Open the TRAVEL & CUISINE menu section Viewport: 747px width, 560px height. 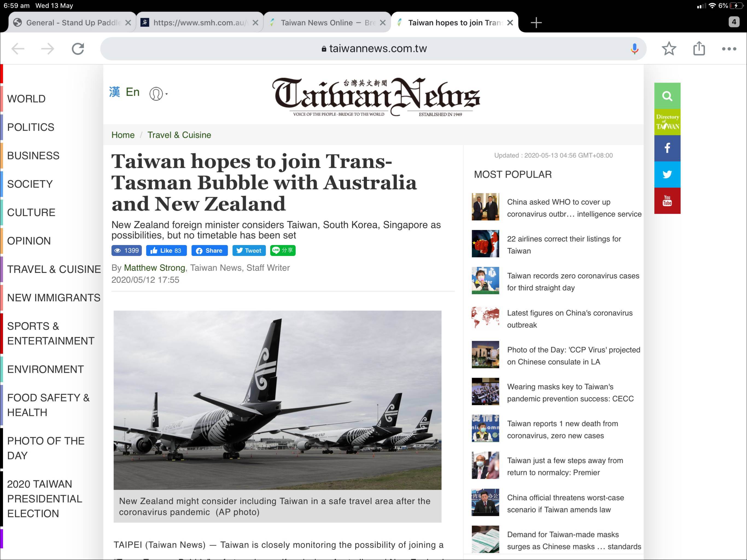pos(54,269)
